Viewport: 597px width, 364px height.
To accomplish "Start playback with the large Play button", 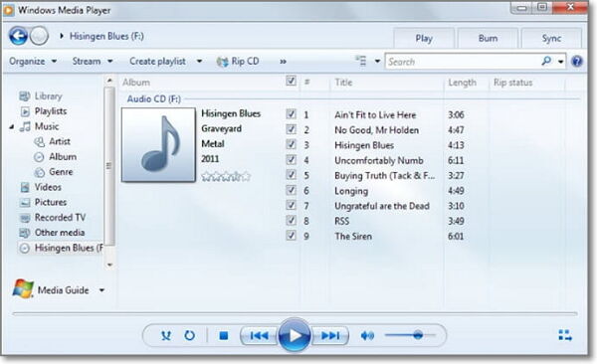I will 295,335.
